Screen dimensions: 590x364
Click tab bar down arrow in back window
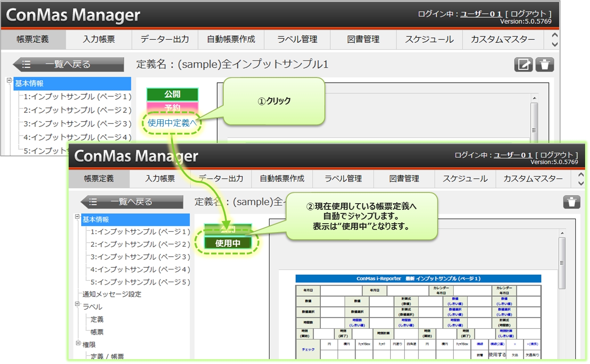tap(554, 44)
